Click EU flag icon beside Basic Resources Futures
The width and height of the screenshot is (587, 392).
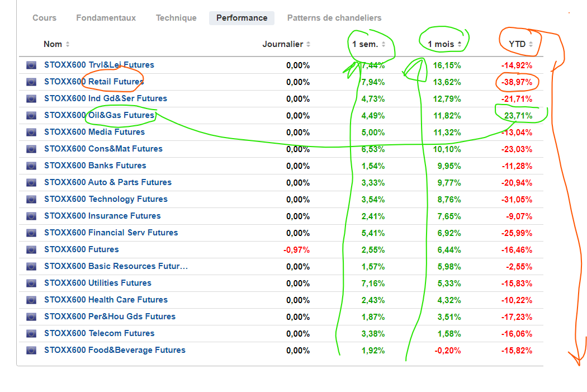pos(31,267)
